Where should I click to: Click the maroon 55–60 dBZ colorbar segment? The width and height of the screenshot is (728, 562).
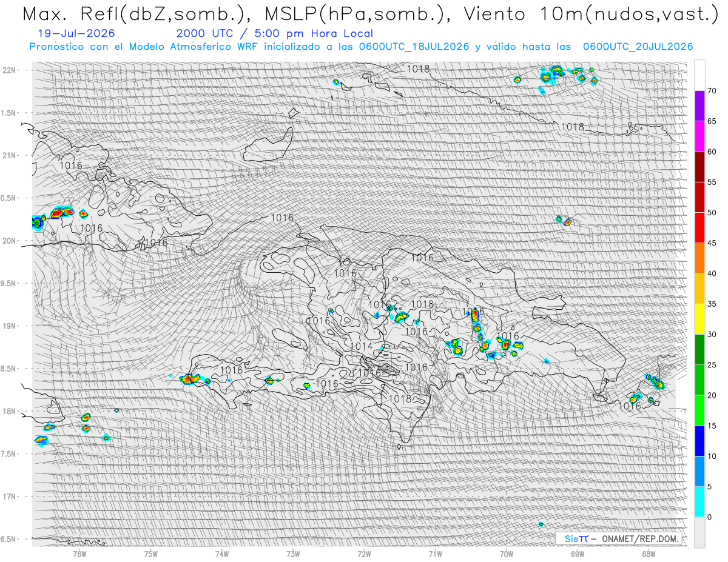coord(699,167)
